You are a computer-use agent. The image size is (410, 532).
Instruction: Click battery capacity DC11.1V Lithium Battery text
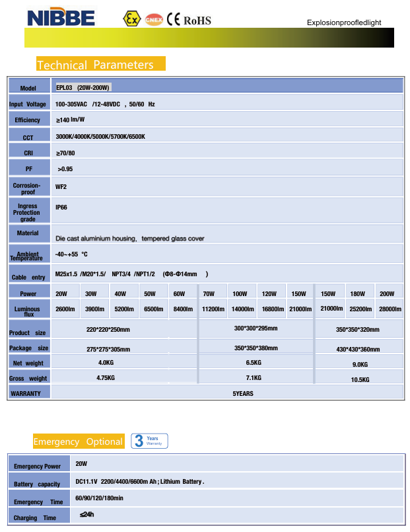click(x=139, y=482)
